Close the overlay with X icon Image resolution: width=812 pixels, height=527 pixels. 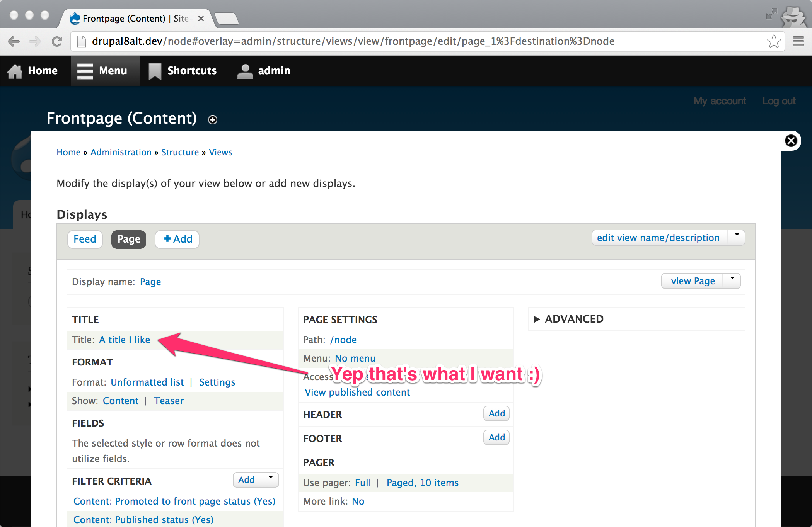coord(791,141)
